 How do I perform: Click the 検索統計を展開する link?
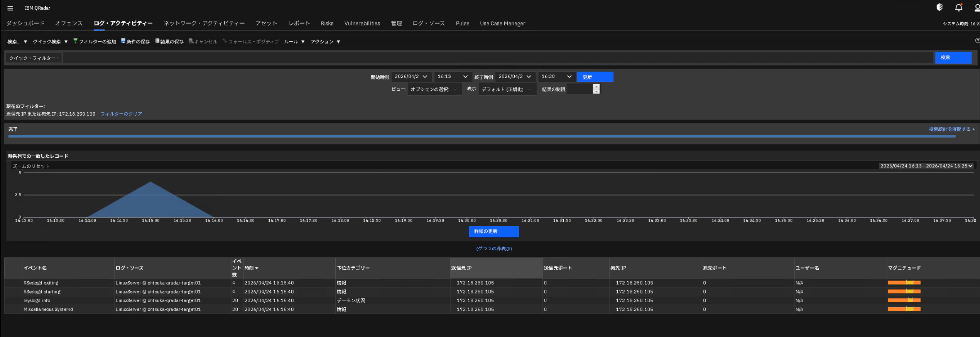click(951, 129)
